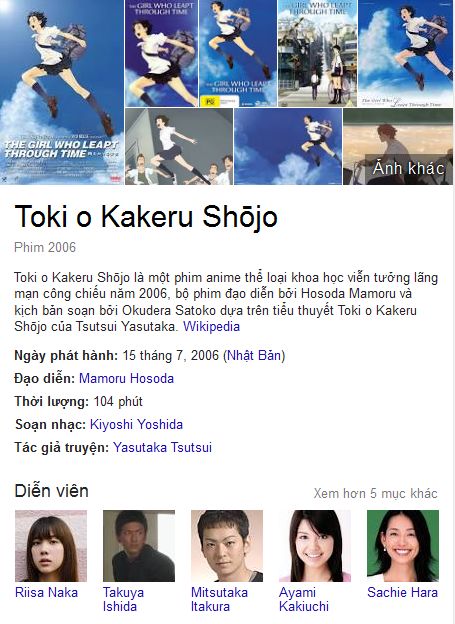Open the poster with PG rating label
The height and width of the screenshot is (624, 455).
click(238, 53)
